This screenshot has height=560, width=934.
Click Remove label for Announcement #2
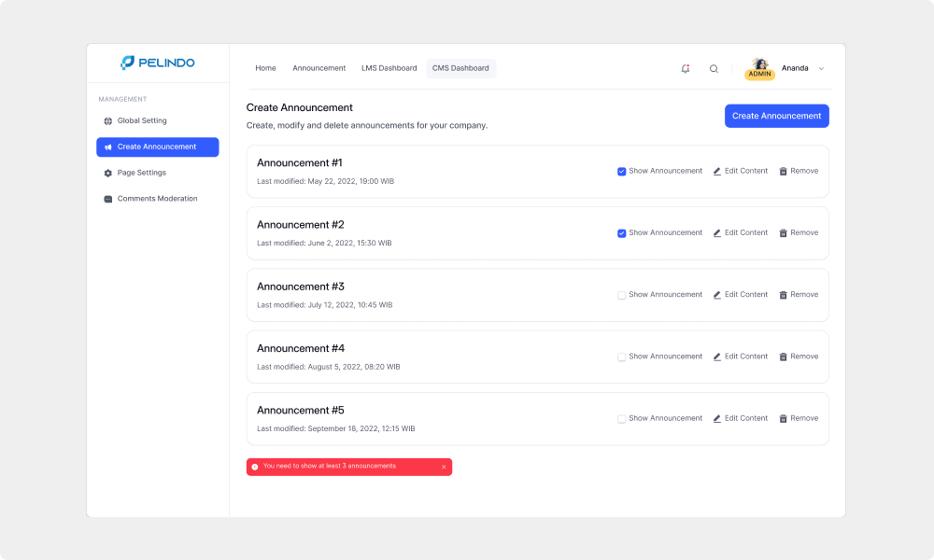(x=804, y=232)
